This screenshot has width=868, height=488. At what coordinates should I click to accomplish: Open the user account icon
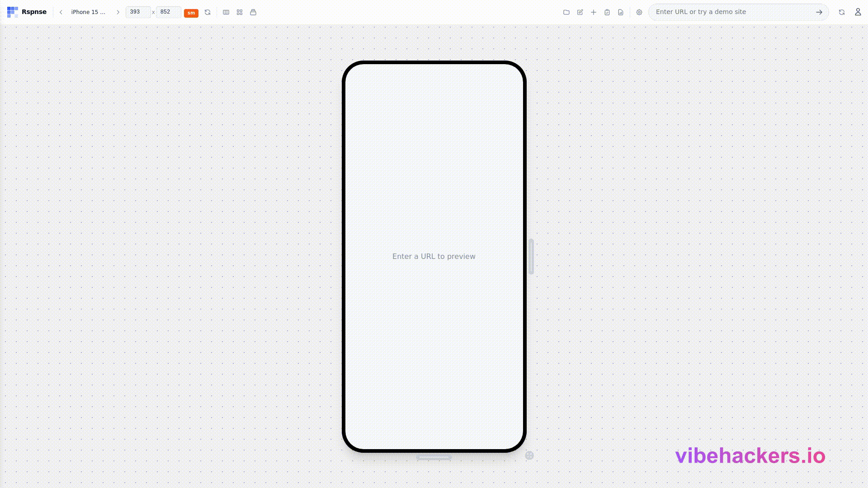coord(858,12)
